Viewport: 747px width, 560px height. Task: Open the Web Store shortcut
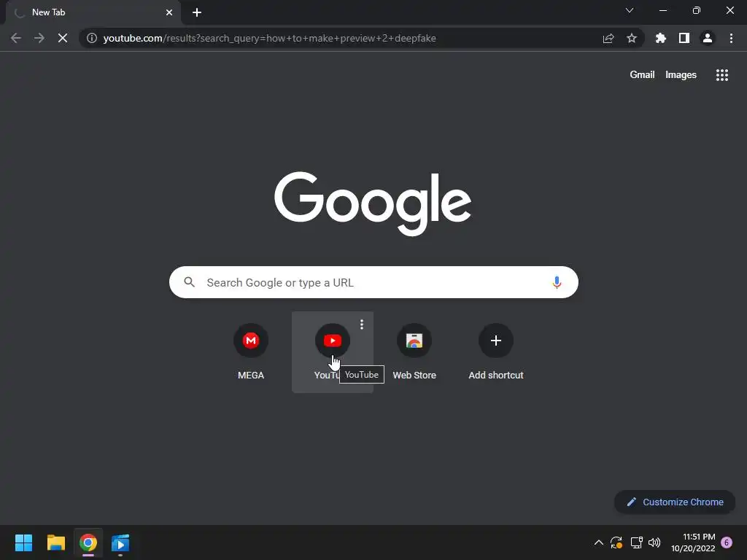point(414,352)
